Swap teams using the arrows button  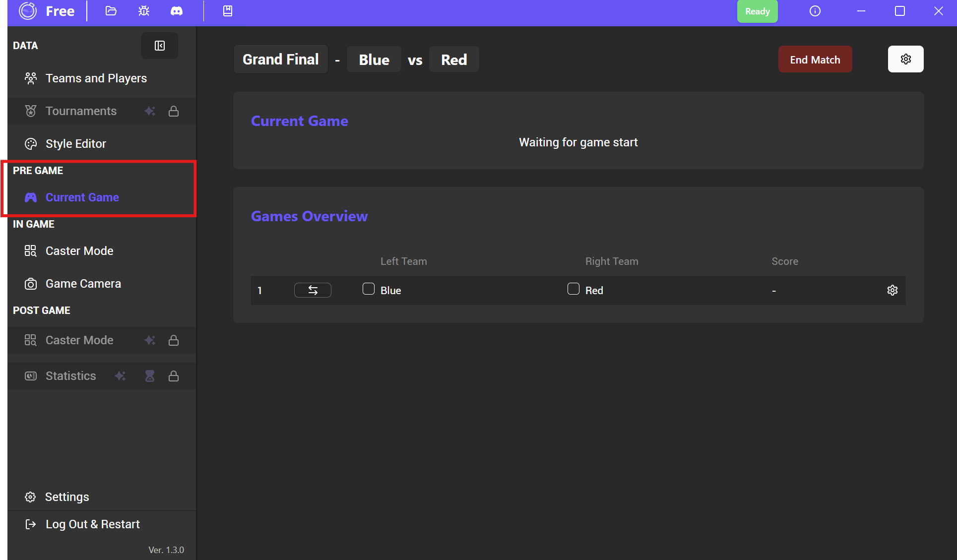[x=313, y=290]
